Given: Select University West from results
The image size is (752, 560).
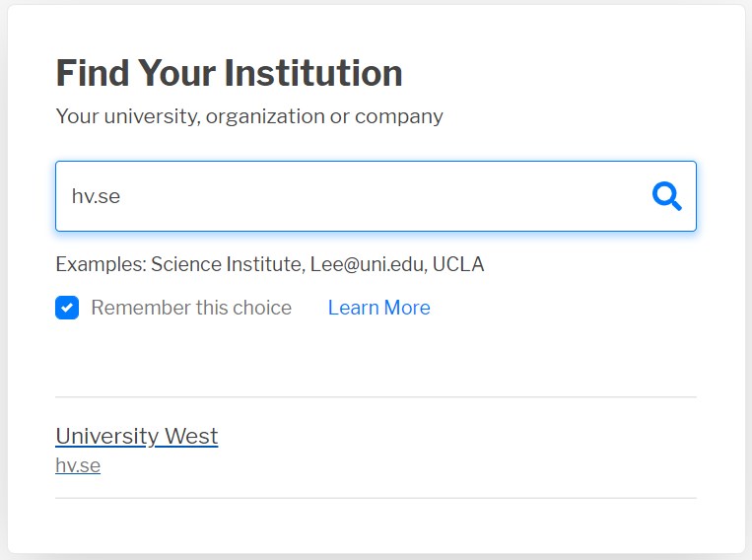Looking at the screenshot, I should 137,436.
